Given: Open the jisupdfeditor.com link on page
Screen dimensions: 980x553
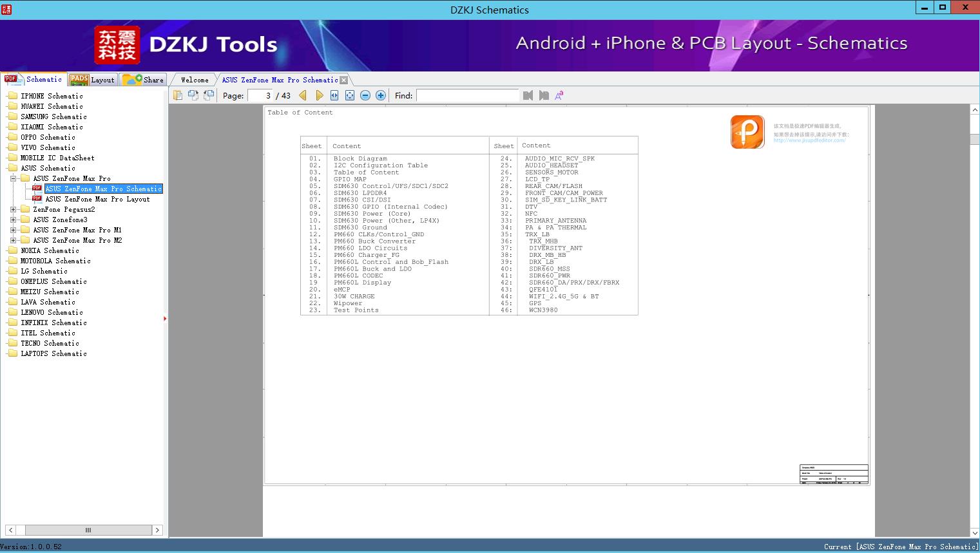Looking at the screenshot, I should point(809,140).
